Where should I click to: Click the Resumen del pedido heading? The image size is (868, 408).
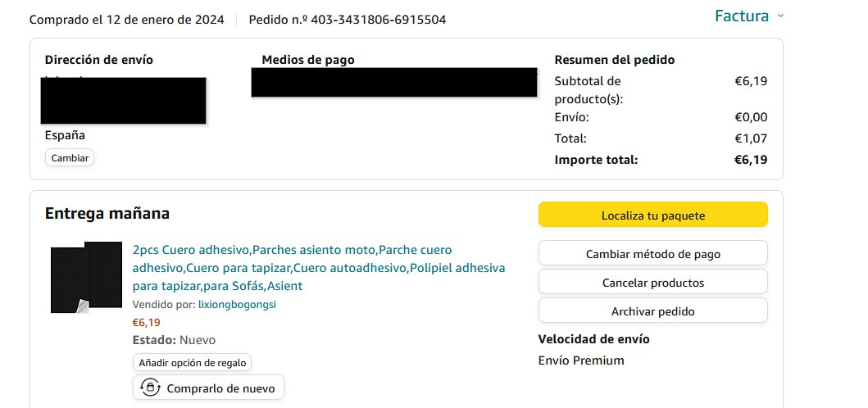[615, 60]
